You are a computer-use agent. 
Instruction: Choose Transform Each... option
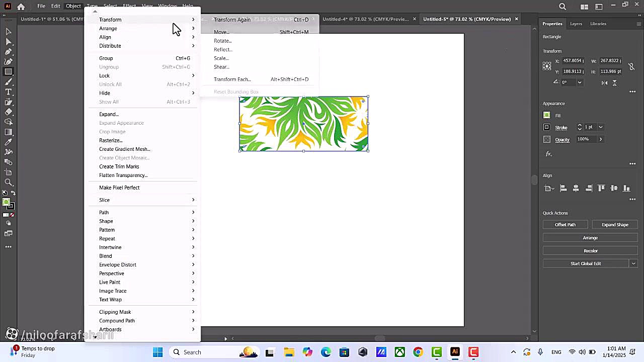[x=232, y=79]
